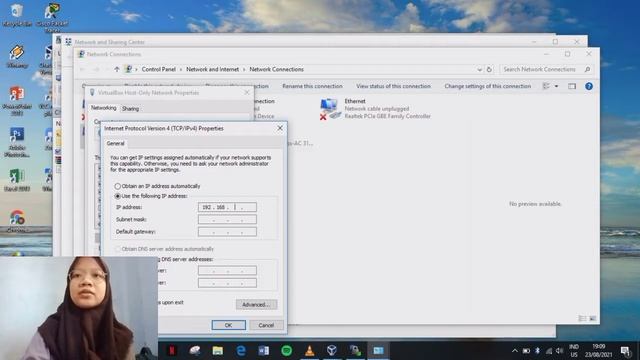Click the Change your view icon
Image resolution: width=640 pixels, height=360 pixels.
tap(546, 86)
